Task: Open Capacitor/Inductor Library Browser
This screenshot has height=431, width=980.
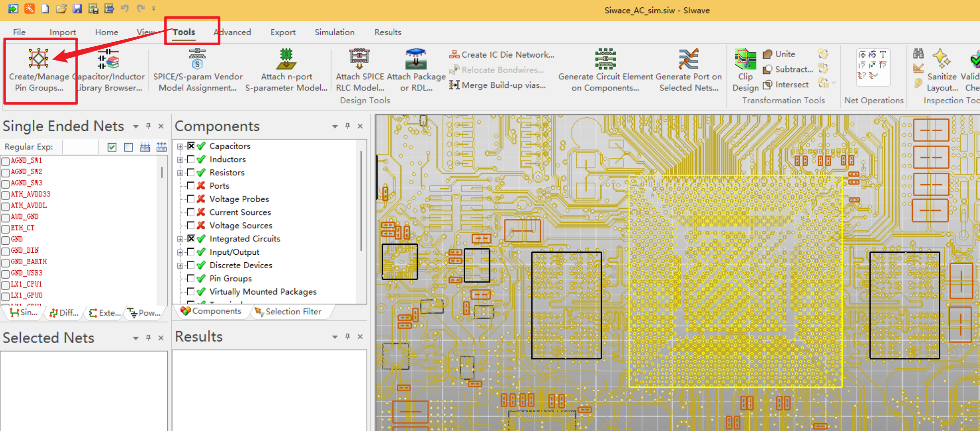Action: click(109, 71)
